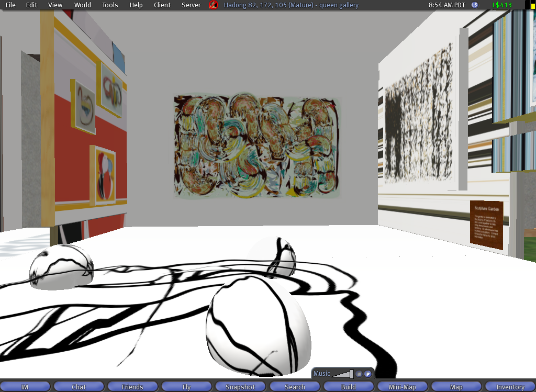Screen dimensions: 536x392
Task: Click the large colorful abstract painting
Action: click(257, 146)
